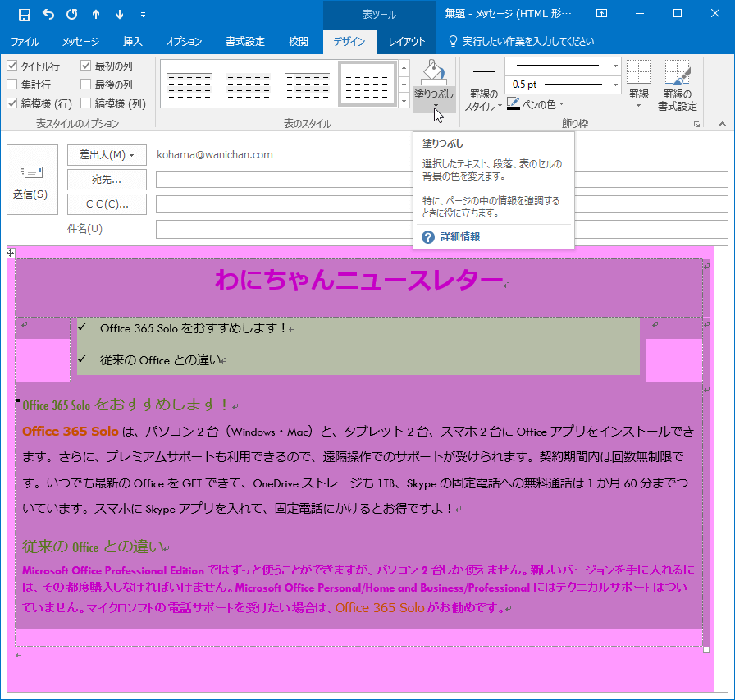Screen dimensions: 735x700
Task: Click the table resize handle at bottom right
Action: click(x=706, y=650)
